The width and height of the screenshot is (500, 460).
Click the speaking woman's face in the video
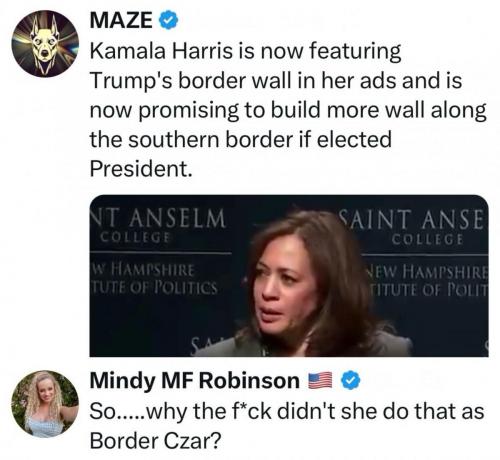[x=287, y=287]
